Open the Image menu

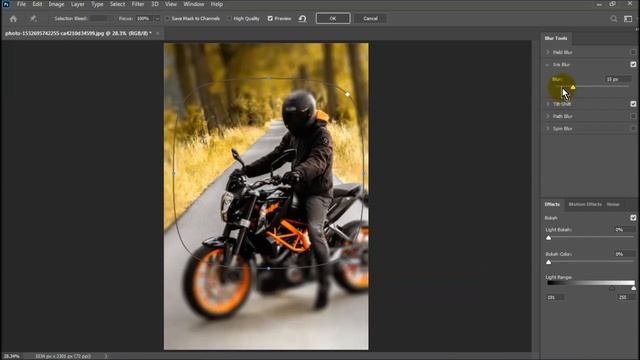(x=56, y=4)
